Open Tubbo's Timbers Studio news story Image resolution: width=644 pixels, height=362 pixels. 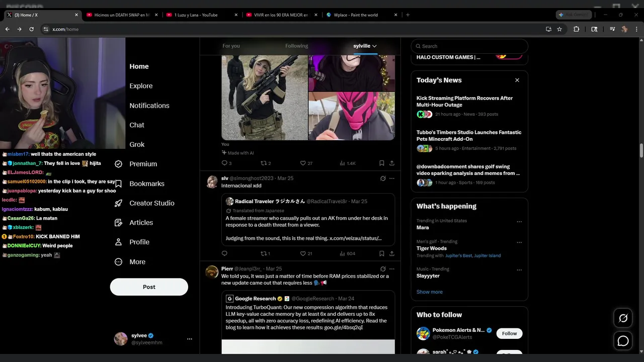pyautogui.click(x=469, y=136)
